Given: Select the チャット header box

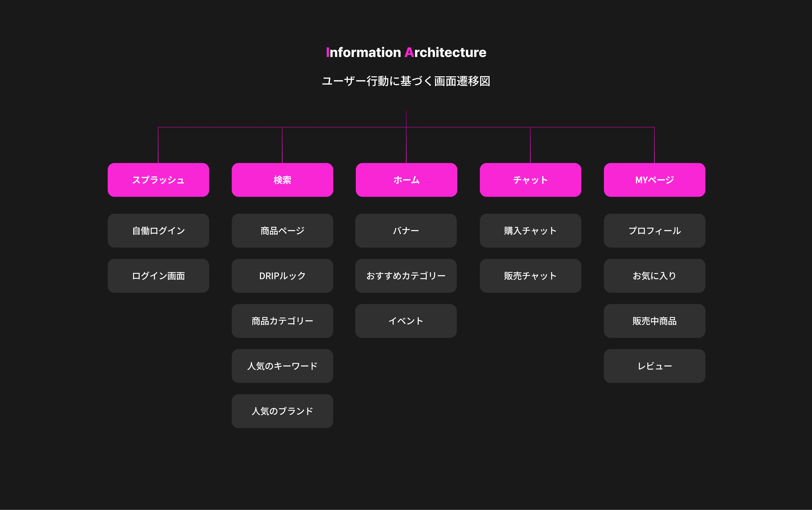Looking at the screenshot, I should click(x=530, y=180).
